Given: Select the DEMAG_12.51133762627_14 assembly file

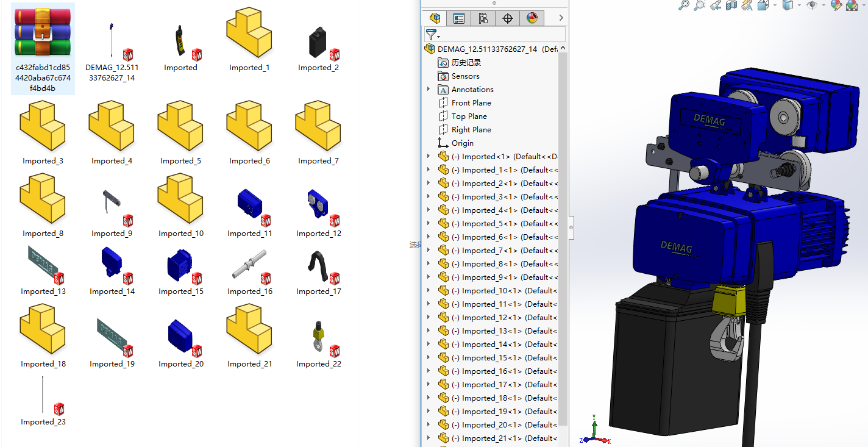Looking at the screenshot, I should pos(112,43).
